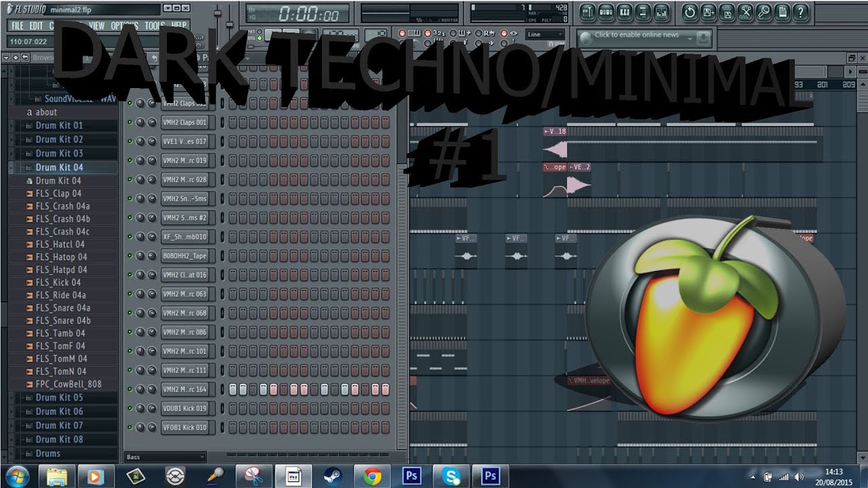Click the Render audio file save icon
The height and width of the screenshot is (488, 868).
(727, 12)
